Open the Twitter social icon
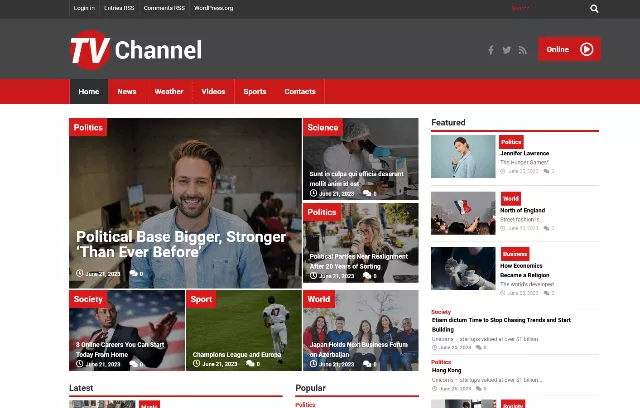Image resolution: width=640 pixels, height=408 pixels. tap(507, 50)
